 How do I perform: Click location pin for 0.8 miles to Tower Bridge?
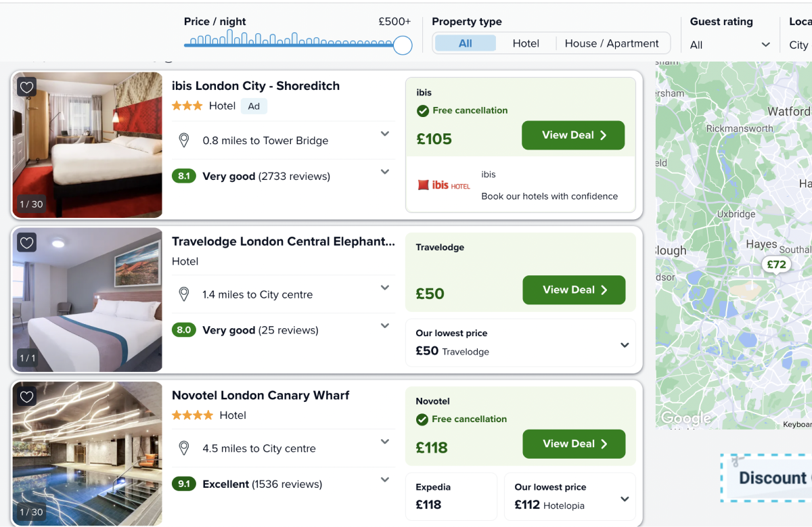coord(183,141)
